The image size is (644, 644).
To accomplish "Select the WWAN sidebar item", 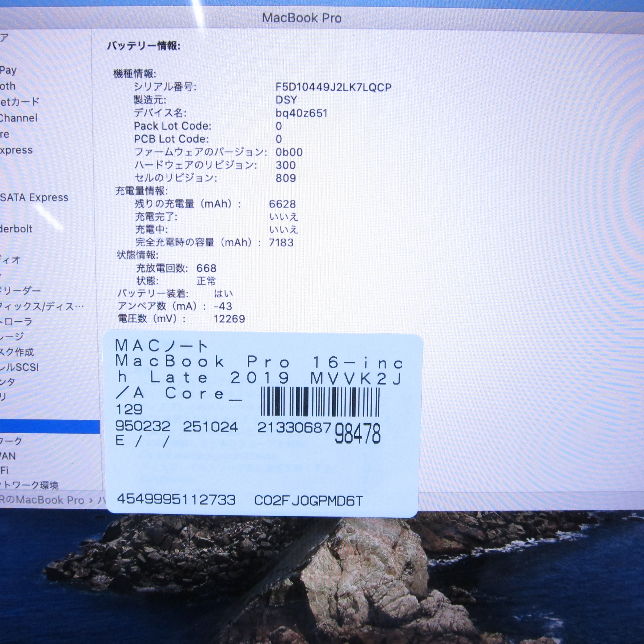I will (8, 456).
